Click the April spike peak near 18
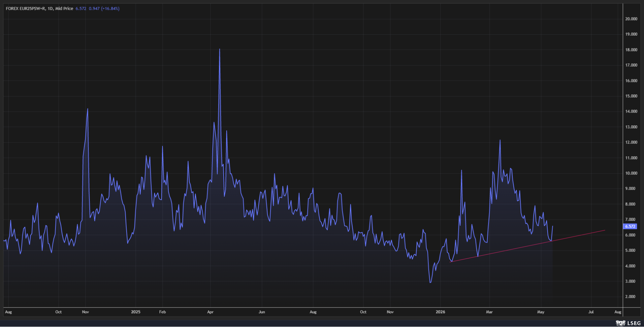This screenshot has height=327, width=644. [220, 49]
